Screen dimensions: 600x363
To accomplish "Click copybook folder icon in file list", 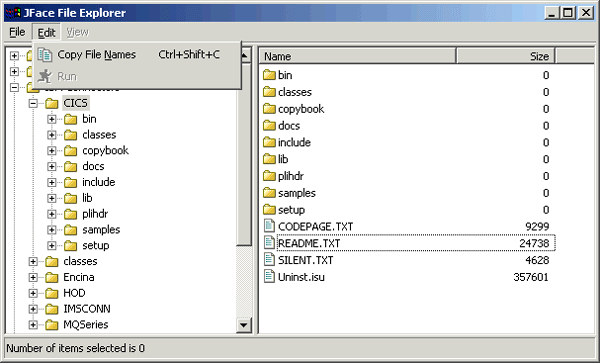I will tap(269, 109).
